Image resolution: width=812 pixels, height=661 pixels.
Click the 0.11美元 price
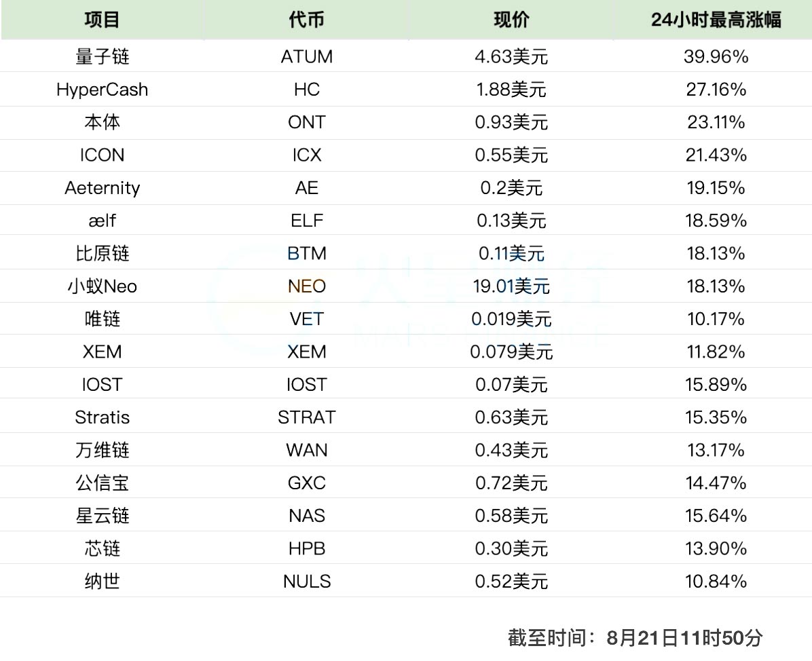[511, 253]
